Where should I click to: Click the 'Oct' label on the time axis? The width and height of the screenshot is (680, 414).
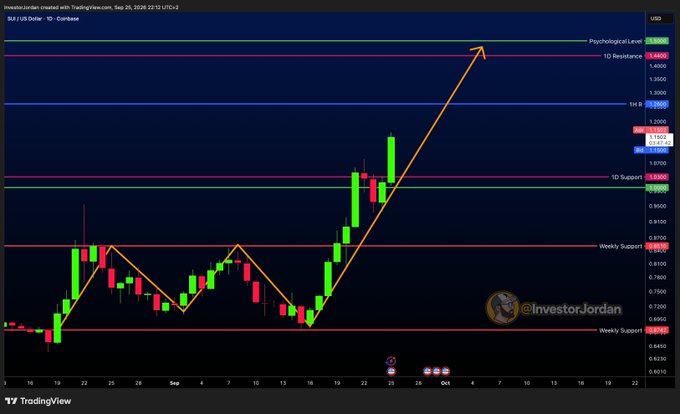(x=445, y=383)
